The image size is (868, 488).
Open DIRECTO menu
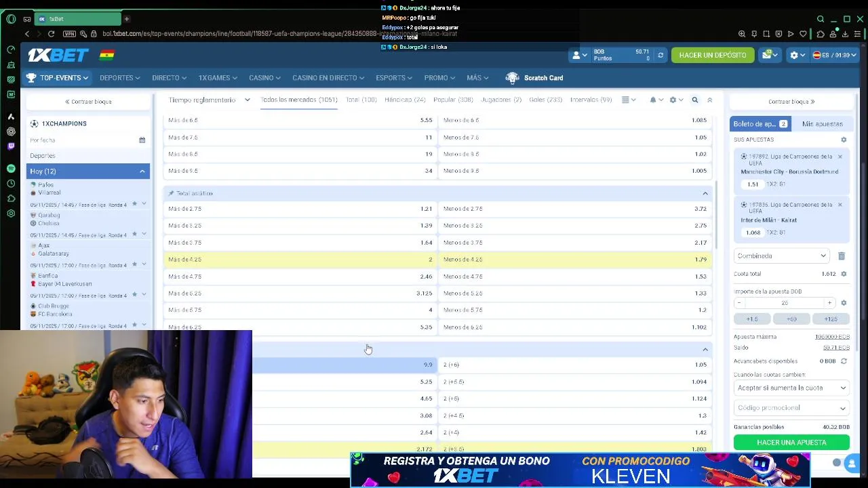click(170, 78)
